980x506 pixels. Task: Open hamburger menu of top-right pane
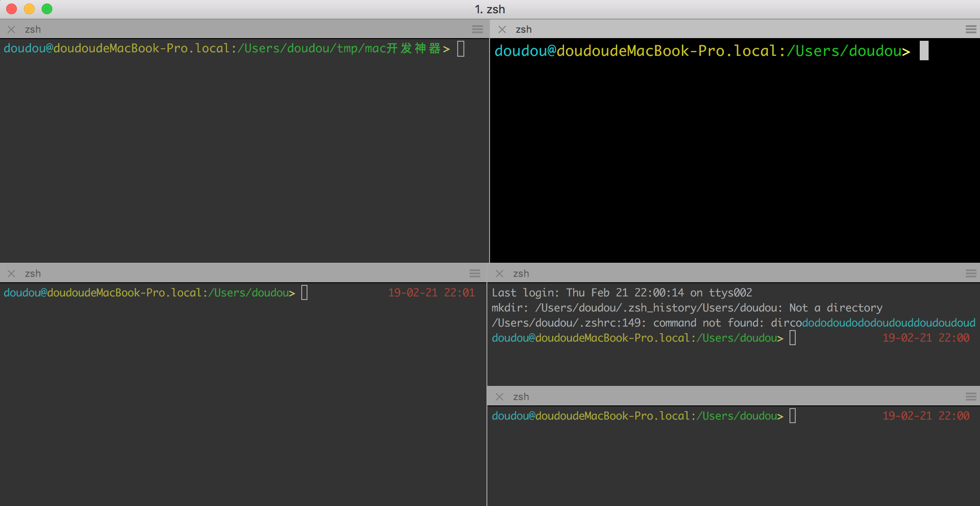point(971,29)
